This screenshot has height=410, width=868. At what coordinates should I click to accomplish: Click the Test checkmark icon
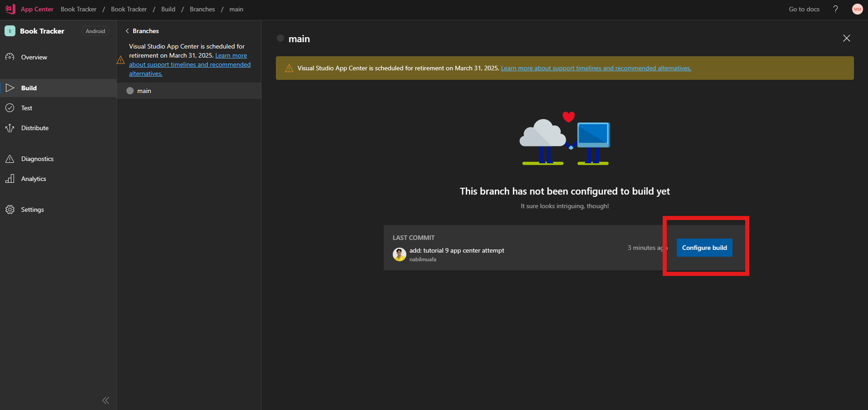[10, 108]
